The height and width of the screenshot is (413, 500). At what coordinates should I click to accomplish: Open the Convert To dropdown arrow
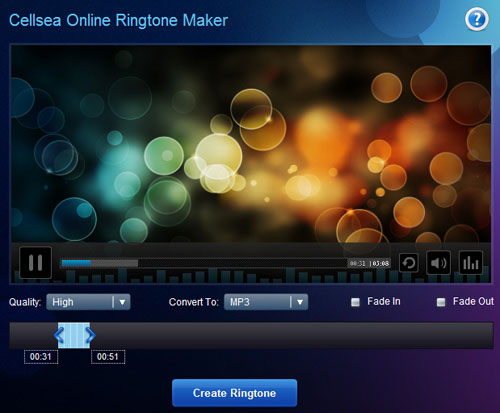pos(300,302)
